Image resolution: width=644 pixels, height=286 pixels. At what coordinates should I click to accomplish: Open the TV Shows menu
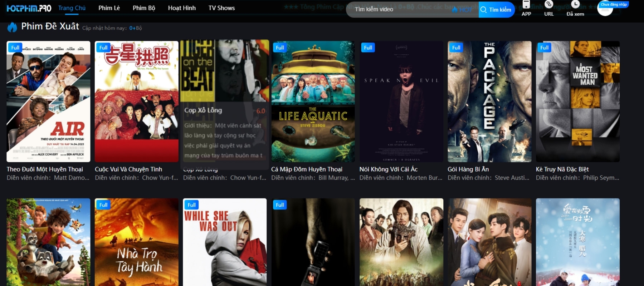point(221,8)
